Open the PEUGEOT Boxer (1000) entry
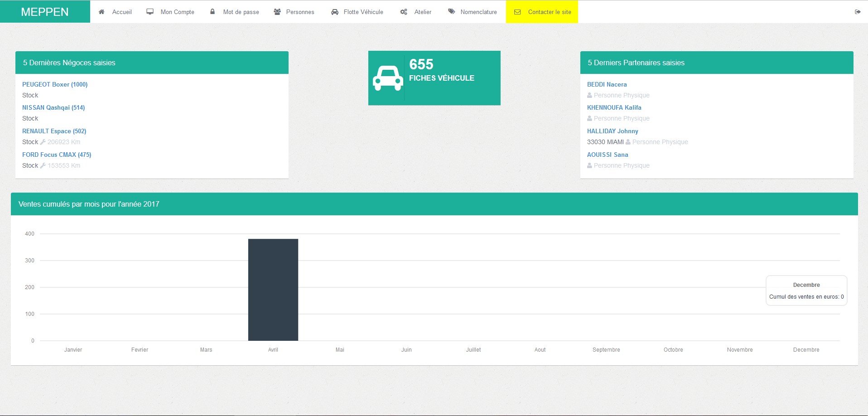The width and height of the screenshot is (868, 416). tap(55, 84)
